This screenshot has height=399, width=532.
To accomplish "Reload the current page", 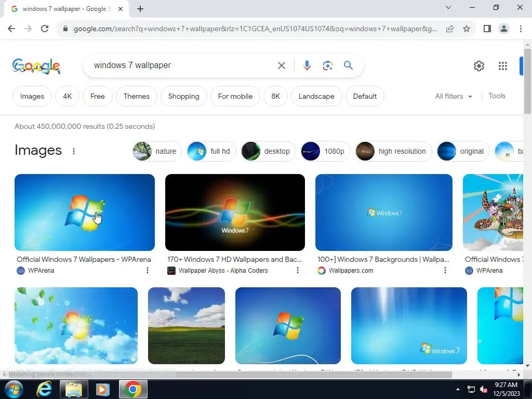I will point(45,29).
